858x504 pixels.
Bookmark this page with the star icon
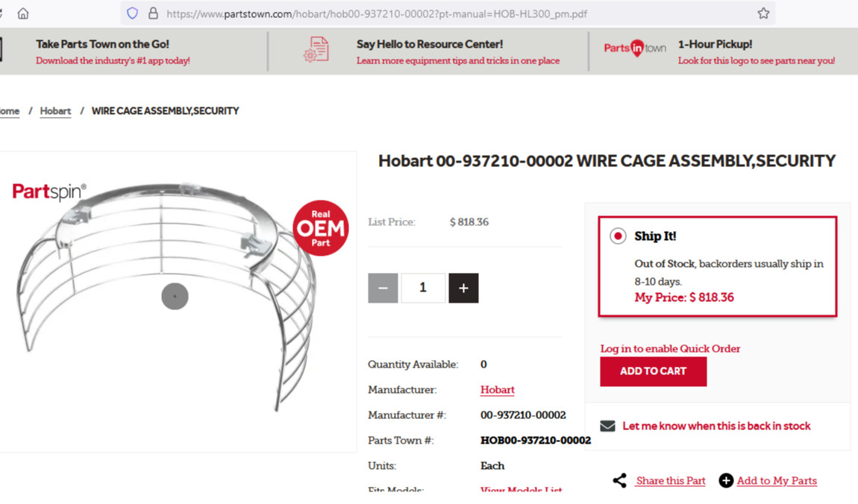coord(763,13)
